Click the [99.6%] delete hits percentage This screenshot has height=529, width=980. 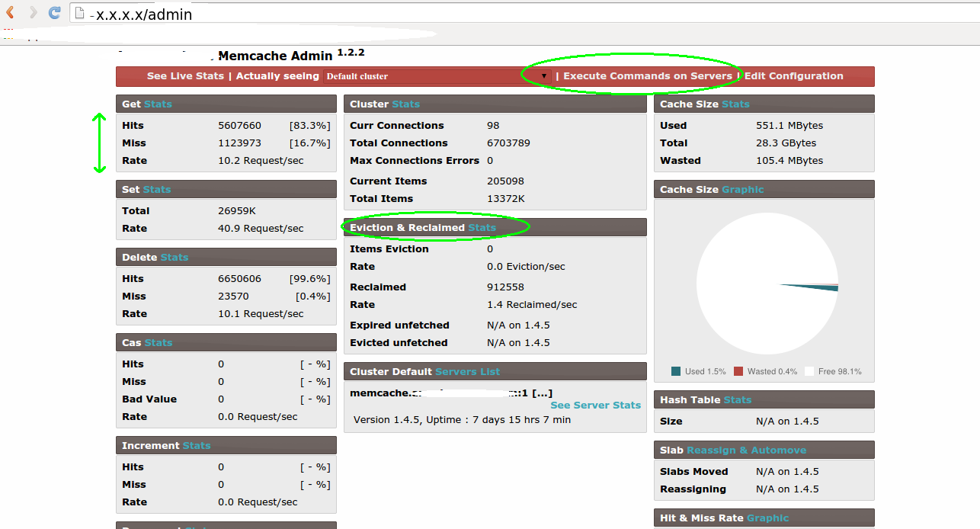click(309, 279)
